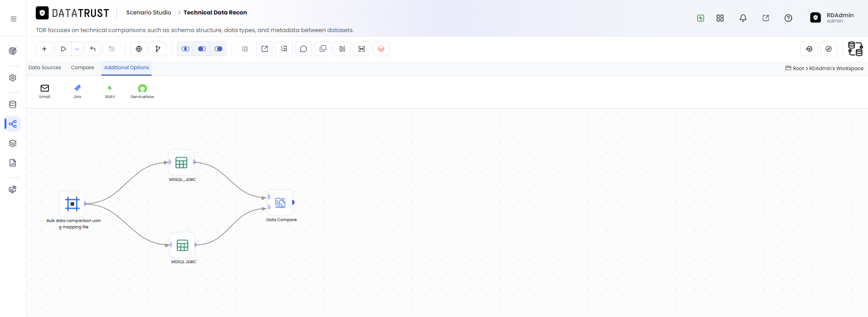Viewport: 868px width, 317px height.
Task: Open the database icon in left sidebar
Action: coord(13,104)
